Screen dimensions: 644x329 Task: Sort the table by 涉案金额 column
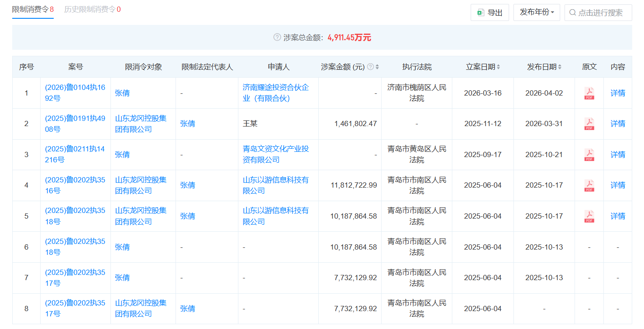tap(377, 67)
